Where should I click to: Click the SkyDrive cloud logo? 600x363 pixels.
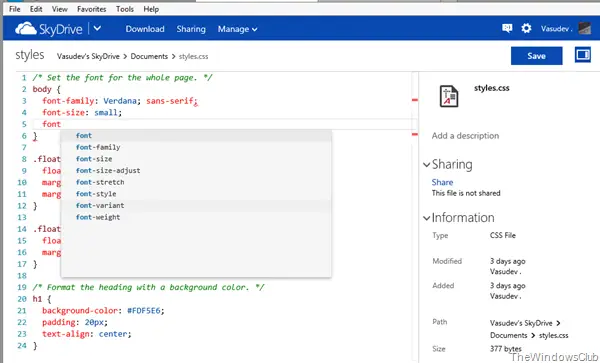[x=26, y=29]
